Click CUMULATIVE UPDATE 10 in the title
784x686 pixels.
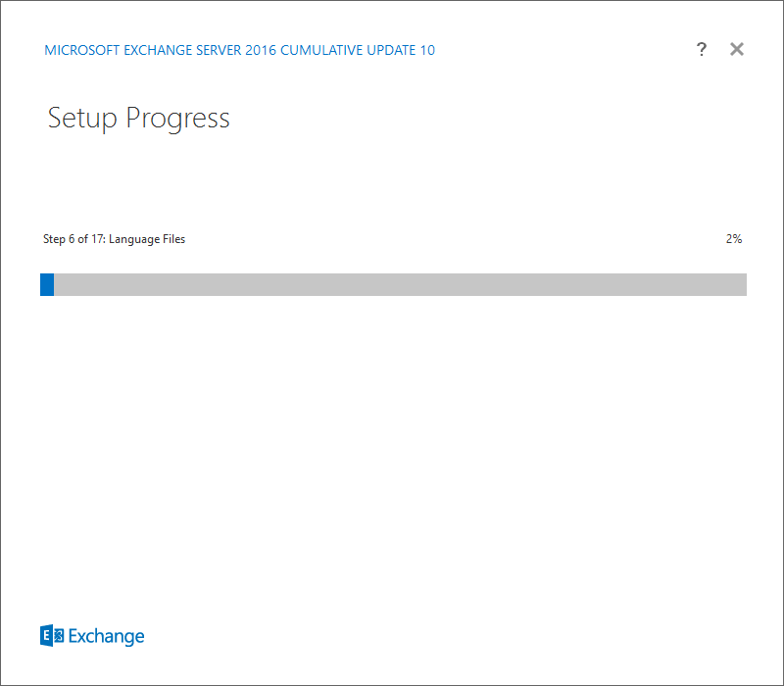tap(358, 50)
